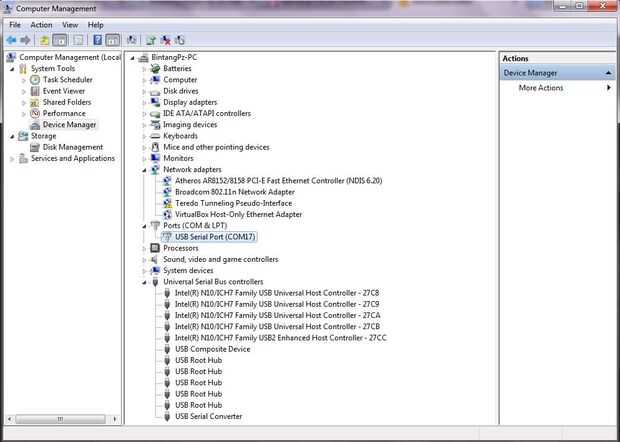The width and height of the screenshot is (620, 442).
Task: Click left pane scrollbar left arrow
Action: (10, 419)
